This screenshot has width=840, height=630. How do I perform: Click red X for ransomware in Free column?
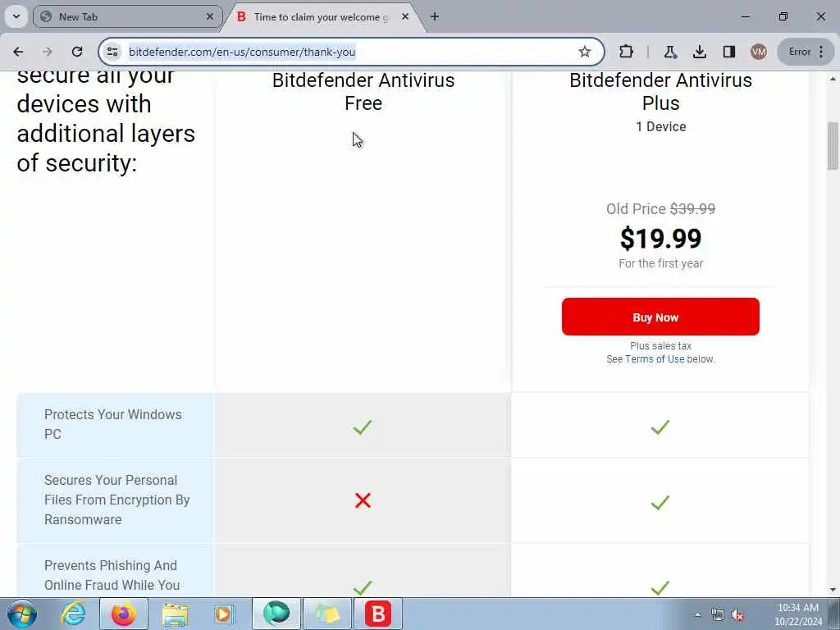coord(363,500)
